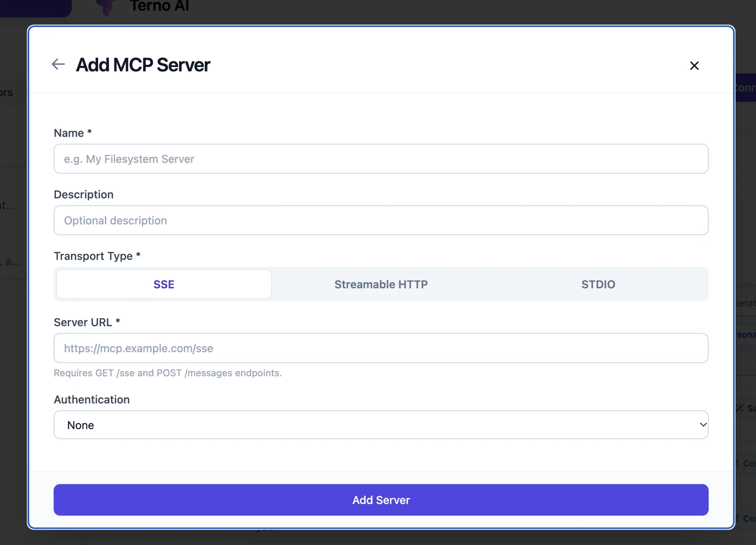The height and width of the screenshot is (545, 756).
Task: Click the Name input field
Action: coord(381,159)
